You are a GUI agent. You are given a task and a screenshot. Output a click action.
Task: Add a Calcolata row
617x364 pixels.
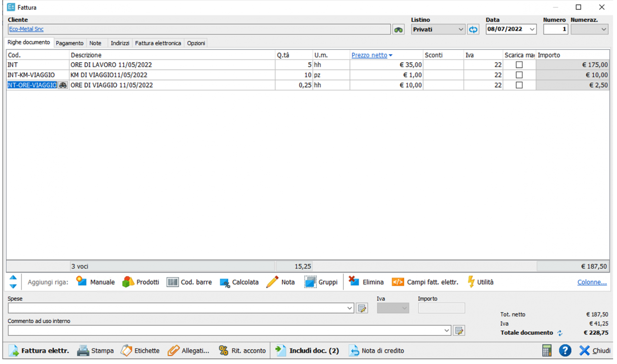tap(239, 282)
